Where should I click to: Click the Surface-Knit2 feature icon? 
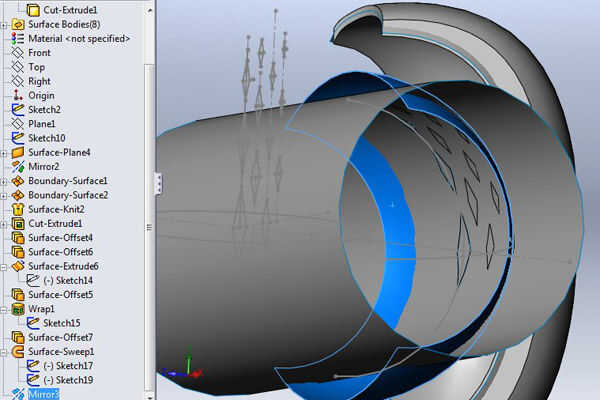point(18,209)
